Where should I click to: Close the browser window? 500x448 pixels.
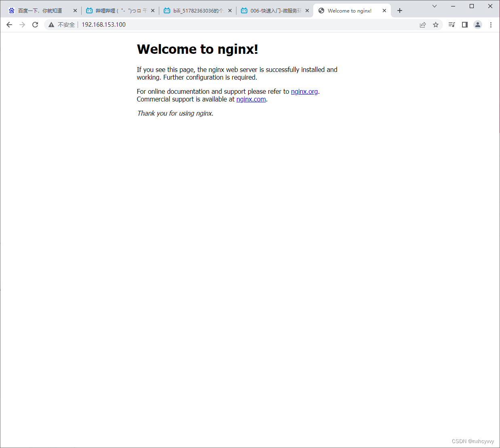click(490, 6)
